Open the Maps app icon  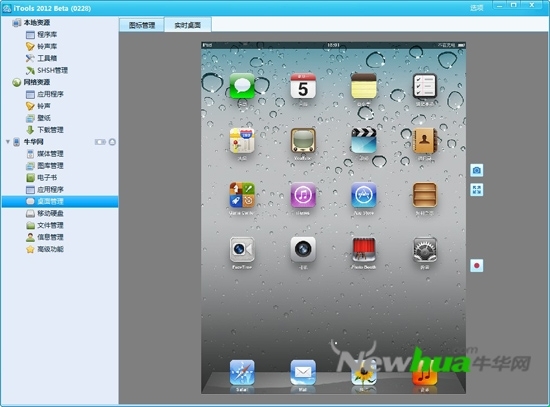click(x=242, y=141)
